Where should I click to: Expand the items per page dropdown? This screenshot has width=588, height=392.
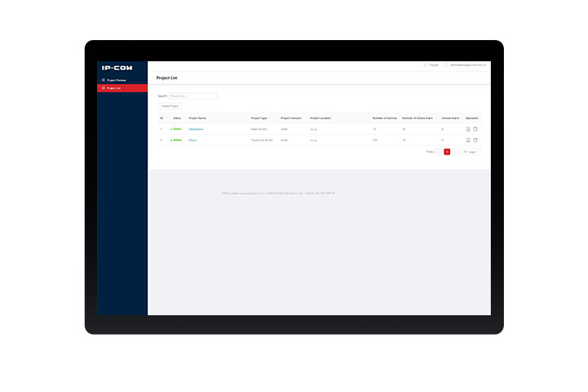470,152
